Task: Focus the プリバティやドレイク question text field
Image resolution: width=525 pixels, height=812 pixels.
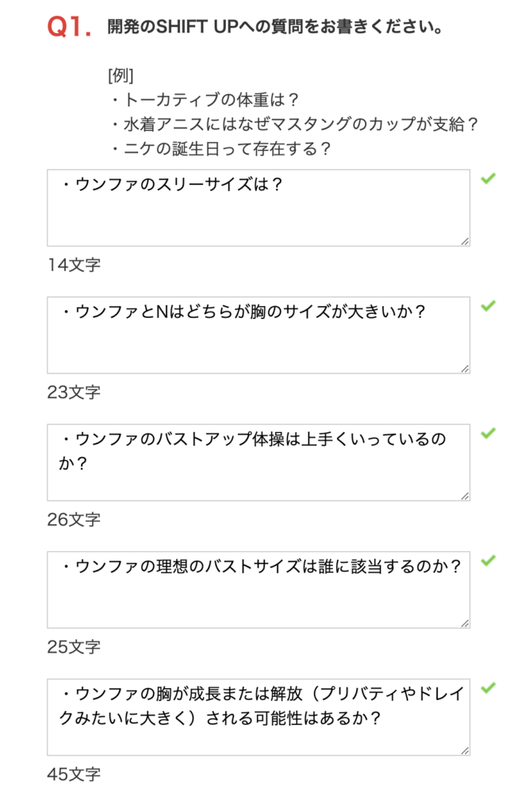Action: (x=259, y=717)
